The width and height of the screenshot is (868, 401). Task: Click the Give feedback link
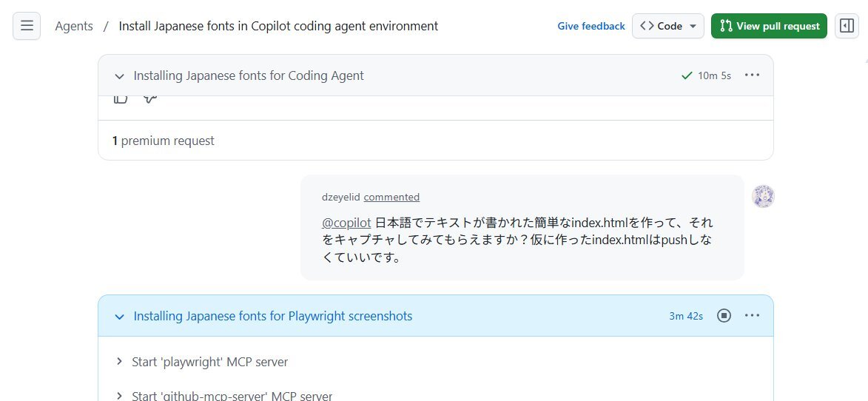coord(591,26)
